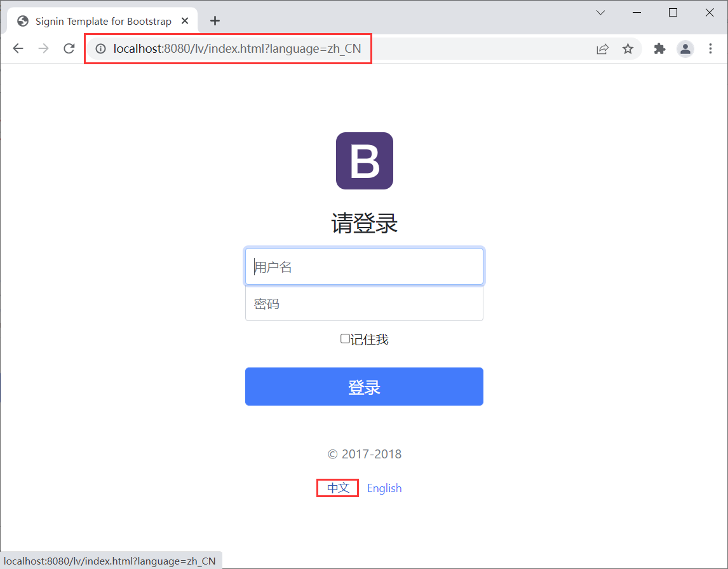Switch language with the 中文 link
This screenshot has height=569, width=728.
[338, 488]
